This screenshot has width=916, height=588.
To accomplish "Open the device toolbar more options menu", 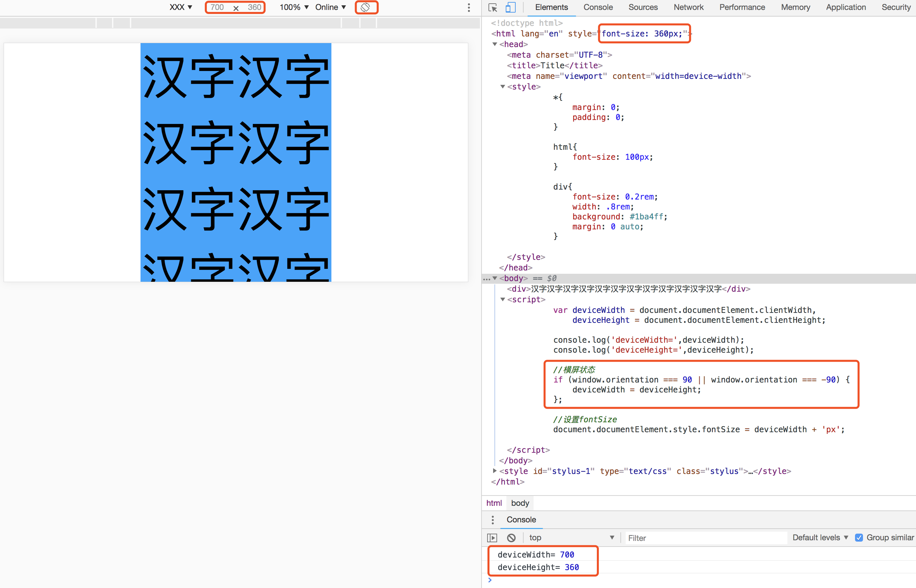I will pos(469,8).
